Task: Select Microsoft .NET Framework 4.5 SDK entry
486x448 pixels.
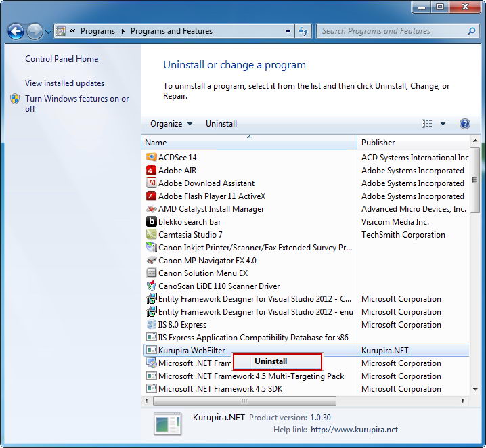Action: tap(221, 389)
